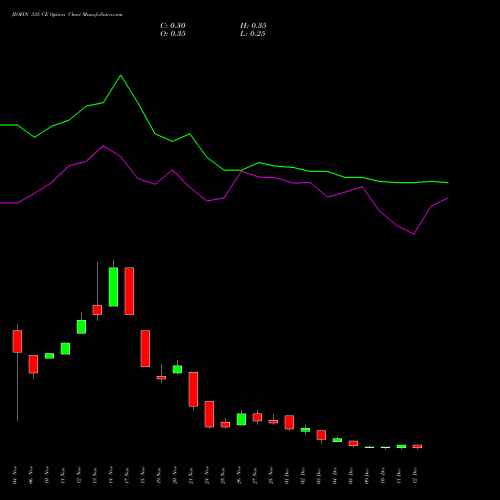Viewport: 500px width, 500px height.
Task: Select the tall green candlestick for 14 Nov
Action: (113, 287)
